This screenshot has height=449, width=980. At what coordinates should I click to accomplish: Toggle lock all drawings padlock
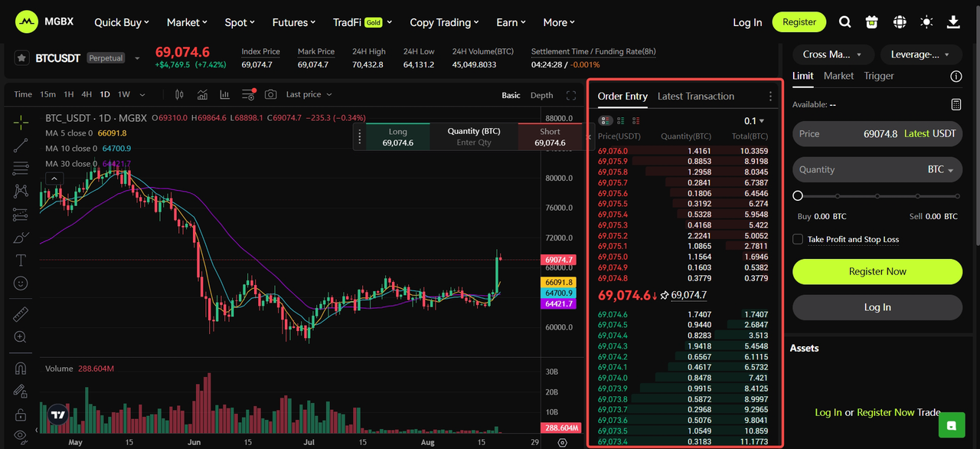click(x=21, y=415)
